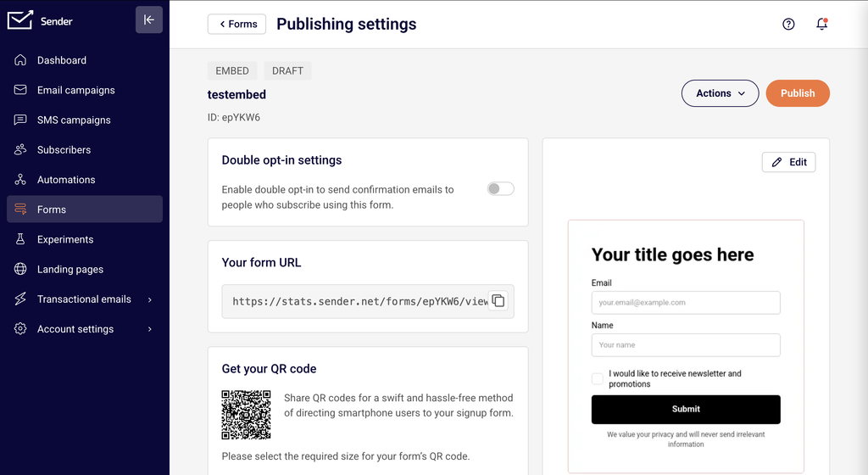
Task: Click the Subscribers people icon
Action: point(20,149)
